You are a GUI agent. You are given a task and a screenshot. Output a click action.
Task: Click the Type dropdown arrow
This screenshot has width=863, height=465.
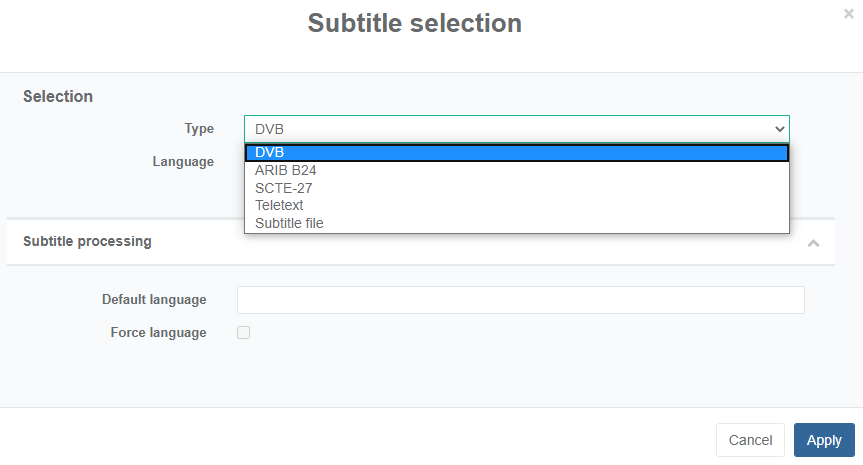point(779,129)
